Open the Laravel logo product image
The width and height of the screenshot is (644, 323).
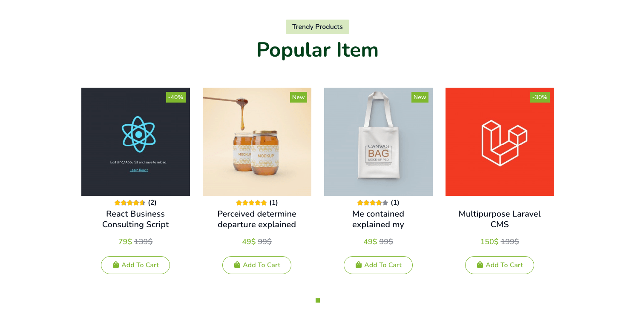[x=500, y=141]
